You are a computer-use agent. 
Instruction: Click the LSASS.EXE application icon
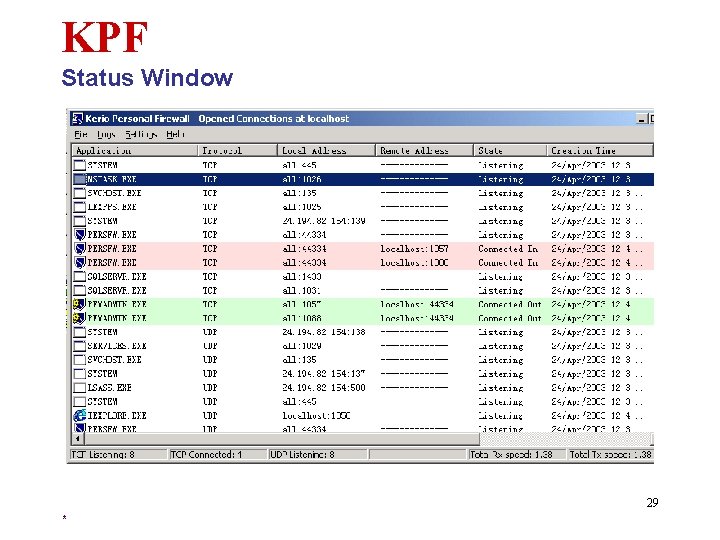point(80,388)
